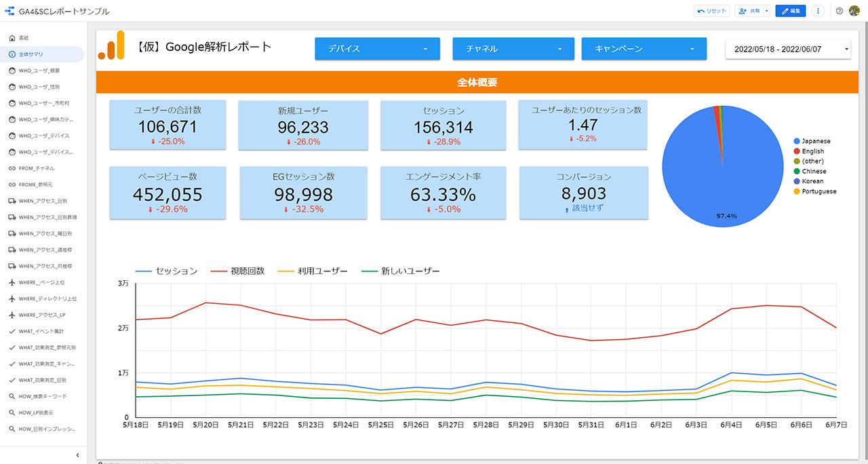Click the Looker Studio logo icon
The image size is (868, 464).
pyautogui.click(x=9, y=11)
